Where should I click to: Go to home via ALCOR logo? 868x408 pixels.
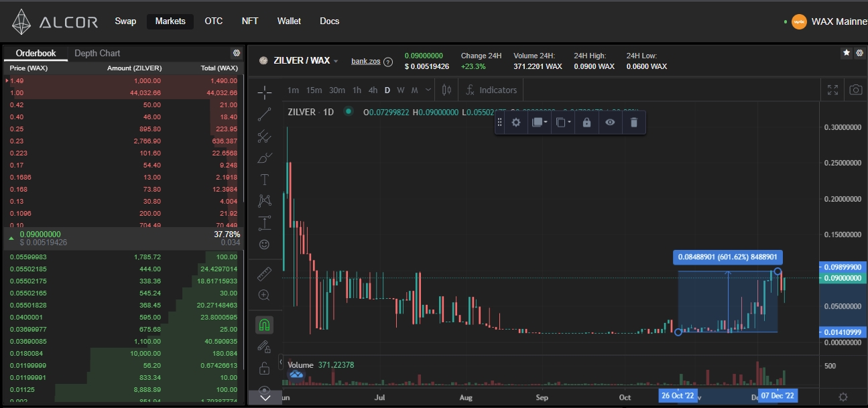(55, 22)
